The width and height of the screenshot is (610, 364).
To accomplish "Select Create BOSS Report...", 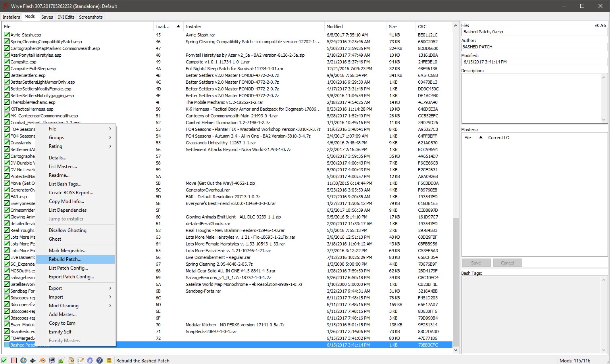I will [x=75, y=193].
